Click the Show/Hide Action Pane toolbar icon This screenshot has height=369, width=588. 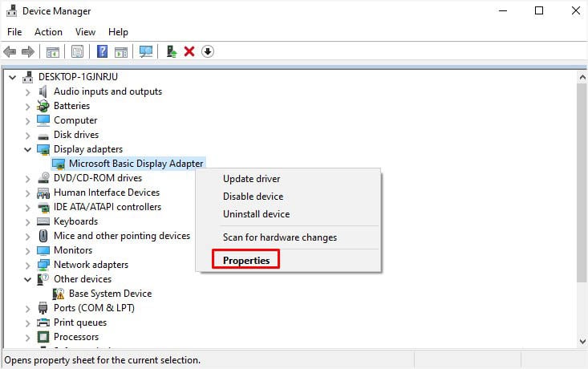click(x=121, y=52)
